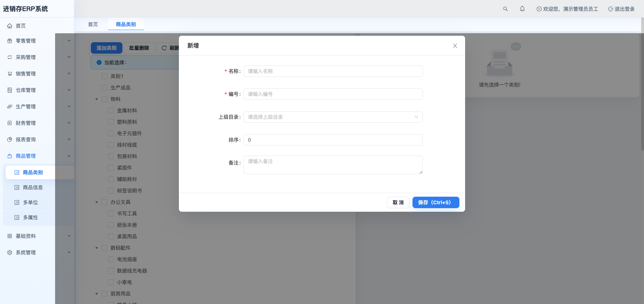This screenshot has height=304, width=644.
Task: Open the notification bell icon
Action: tap(522, 9)
